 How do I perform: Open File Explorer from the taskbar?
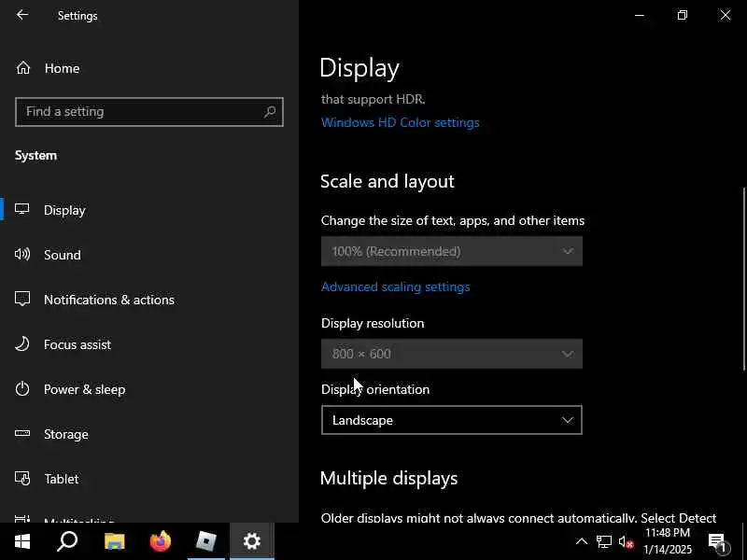114,541
